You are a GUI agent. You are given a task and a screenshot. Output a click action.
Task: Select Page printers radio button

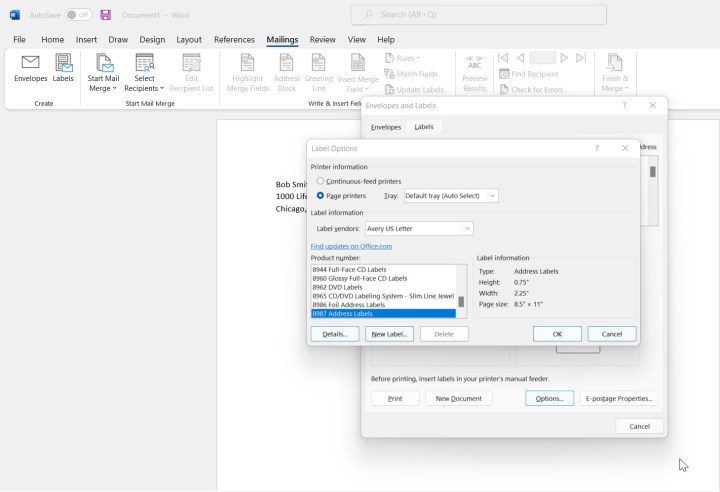[x=320, y=196]
